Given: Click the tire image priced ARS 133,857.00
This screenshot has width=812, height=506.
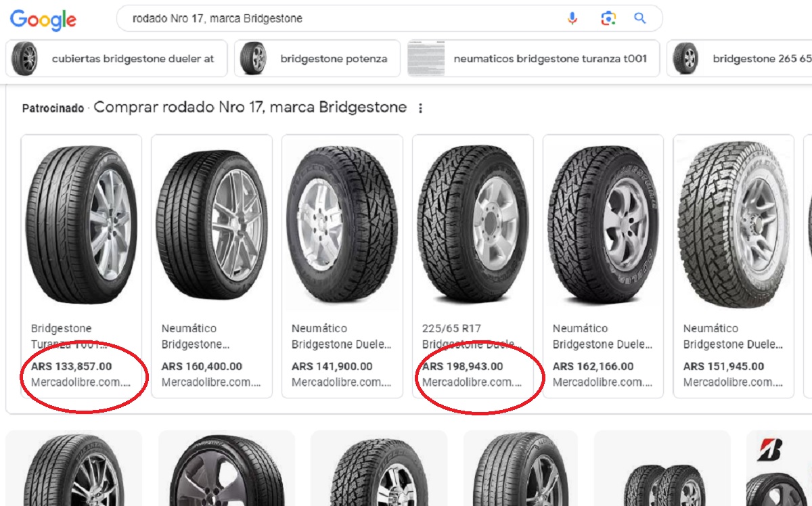Looking at the screenshot, I should click(x=81, y=223).
